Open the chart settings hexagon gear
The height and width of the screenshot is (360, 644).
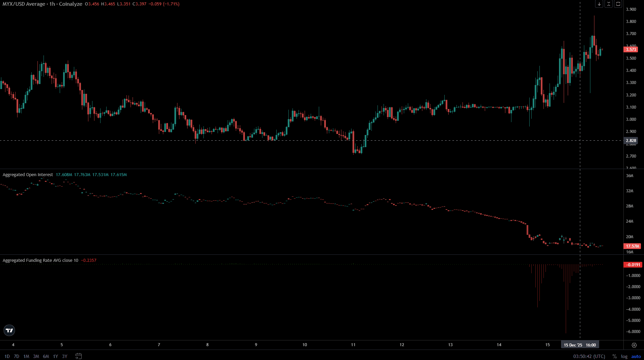(x=634, y=345)
